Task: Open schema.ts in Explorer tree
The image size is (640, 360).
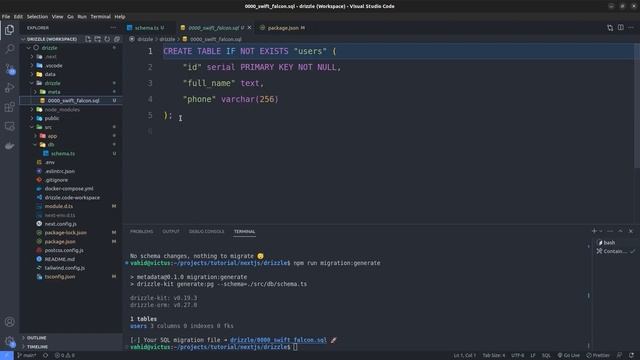Action: point(63,153)
